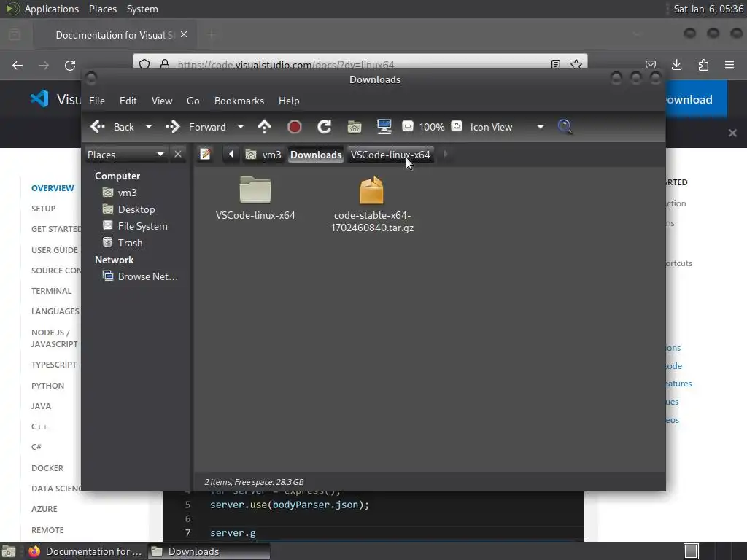Open PYTHON docs section
The image size is (747, 560).
47,386
